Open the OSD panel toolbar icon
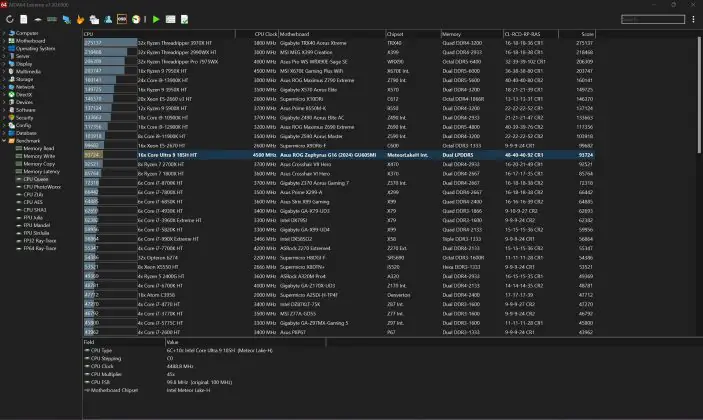Screen dimensions: 703x420 click(122, 19)
